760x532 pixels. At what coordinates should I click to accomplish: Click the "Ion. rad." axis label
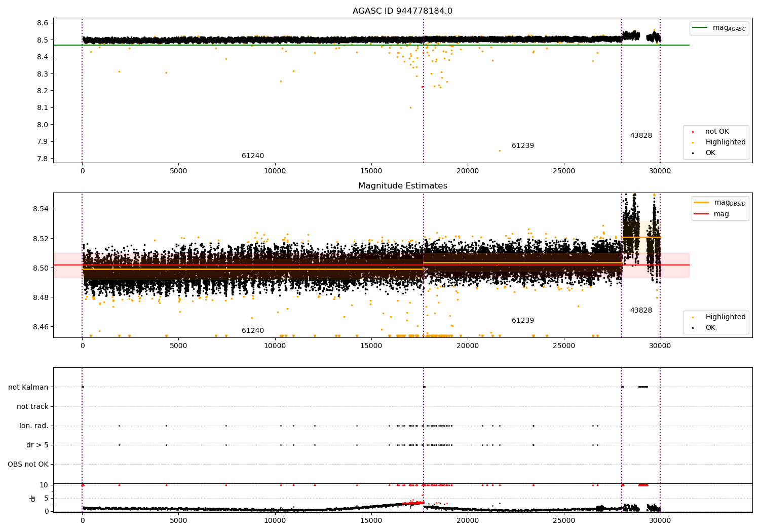(34, 426)
